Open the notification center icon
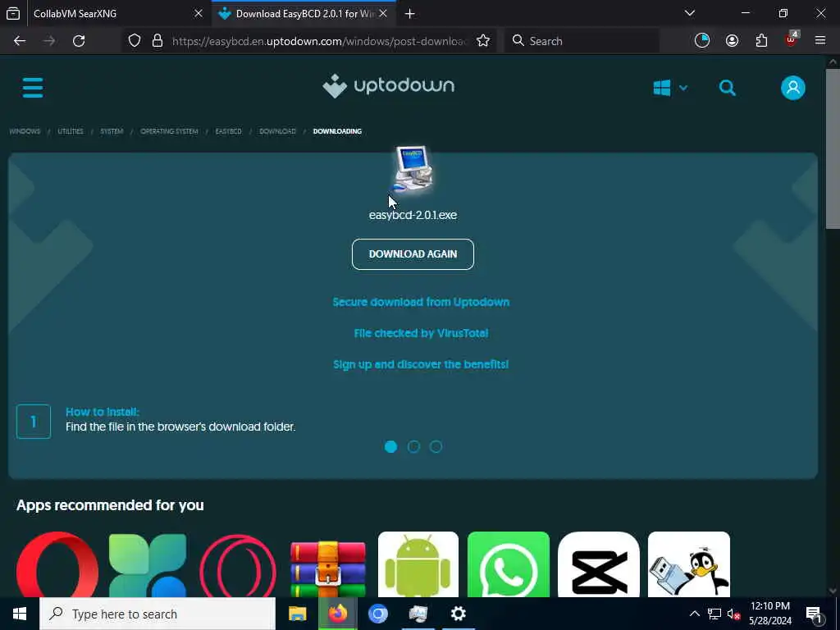 (x=815, y=614)
